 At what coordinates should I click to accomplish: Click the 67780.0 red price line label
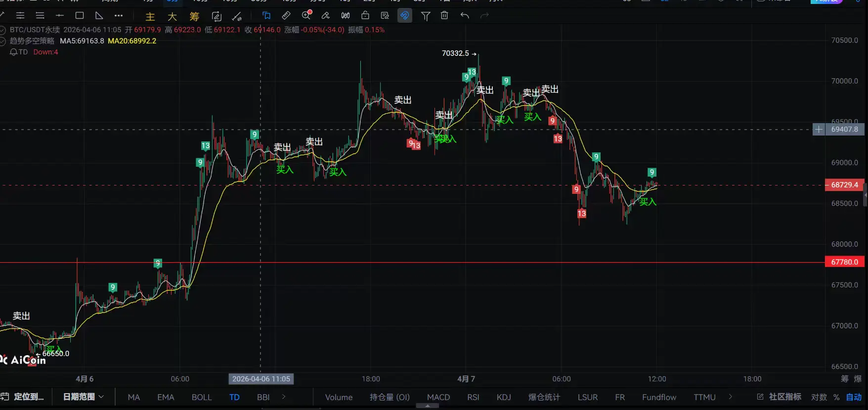845,262
